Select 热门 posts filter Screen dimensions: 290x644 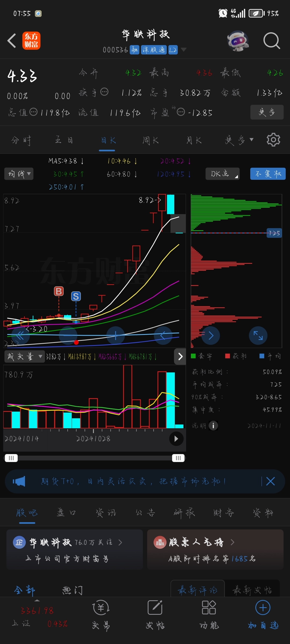[73, 590]
